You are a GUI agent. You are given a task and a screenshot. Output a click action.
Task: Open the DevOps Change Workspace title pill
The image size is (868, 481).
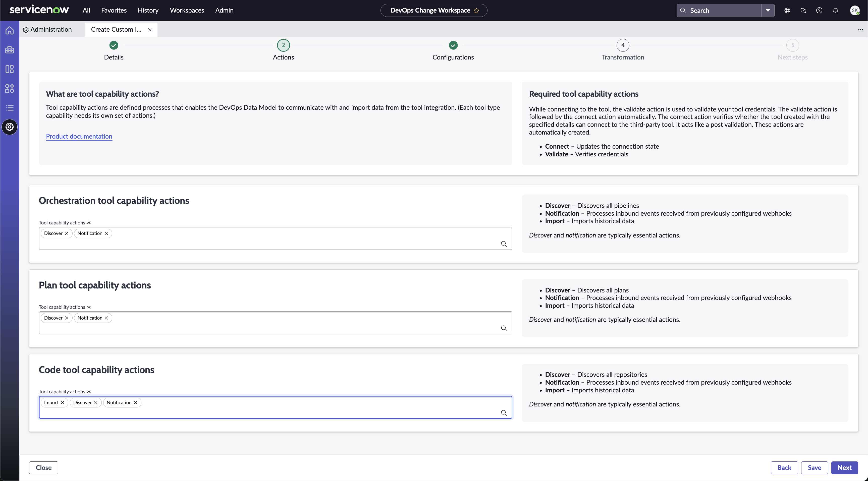tap(434, 11)
